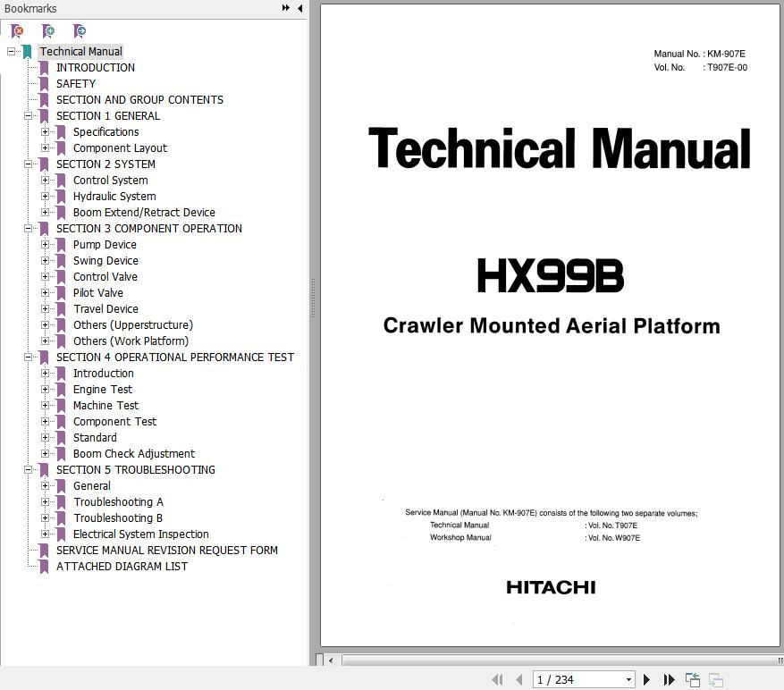The height and width of the screenshot is (690, 784).
Task: Select the Component Layout bookmark
Action: click(120, 148)
